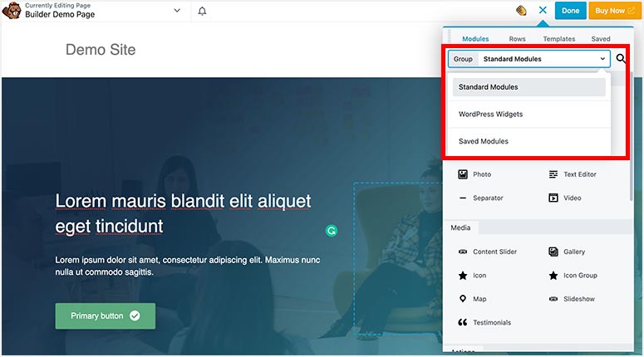Screen dimensions: 644x357
Task: Click the Primary button on hero
Action: point(106,316)
